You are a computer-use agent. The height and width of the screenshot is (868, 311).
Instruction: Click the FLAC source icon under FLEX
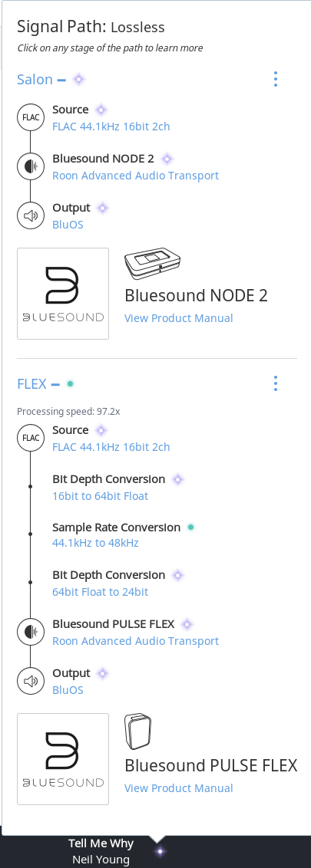[31, 438]
